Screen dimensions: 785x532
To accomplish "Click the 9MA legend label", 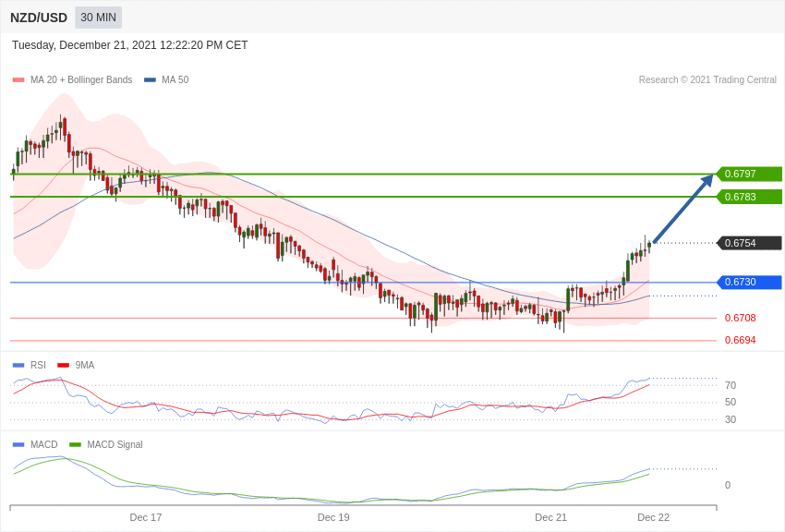I will pos(85,366).
